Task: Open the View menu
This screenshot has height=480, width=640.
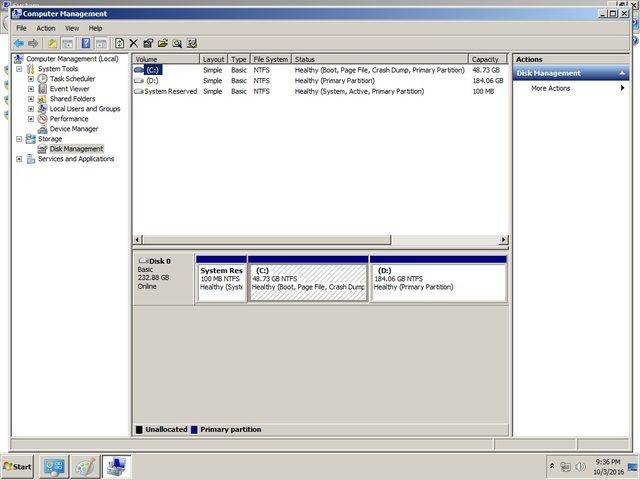Action: (x=72, y=28)
